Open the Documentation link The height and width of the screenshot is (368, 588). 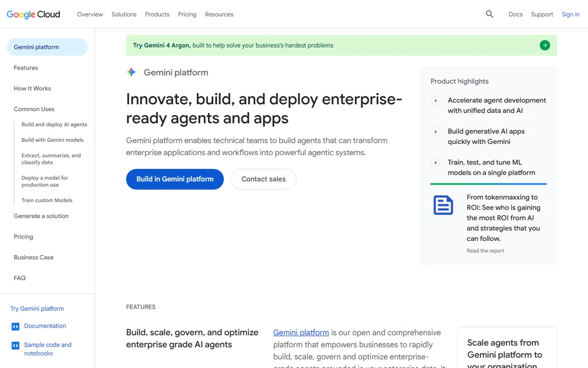tap(45, 326)
